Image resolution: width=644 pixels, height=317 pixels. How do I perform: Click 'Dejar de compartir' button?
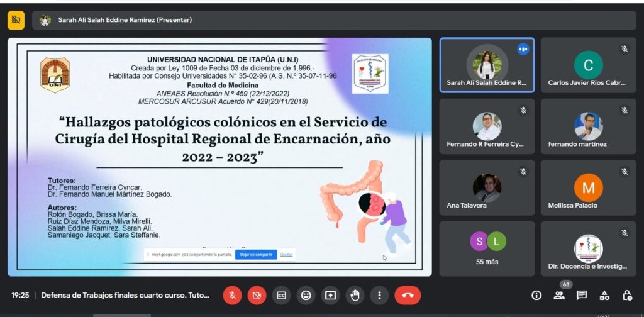(x=256, y=254)
